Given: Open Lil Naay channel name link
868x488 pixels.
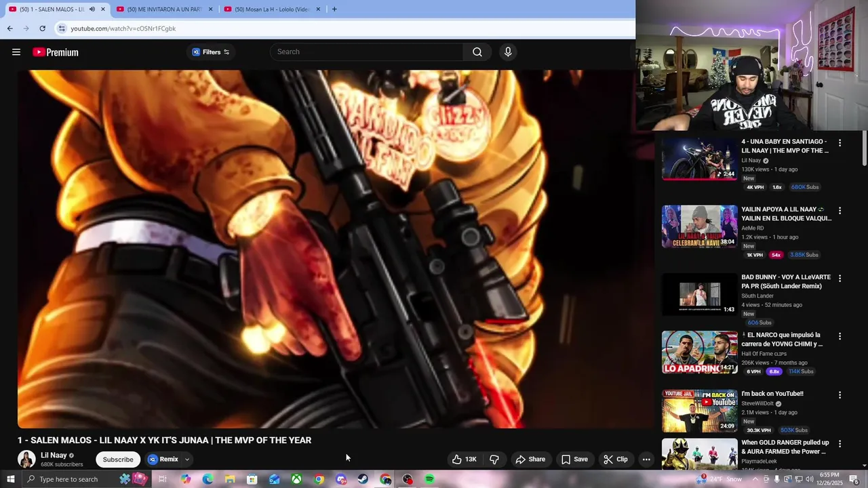Looking at the screenshot, I should pyautogui.click(x=54, y=455).
